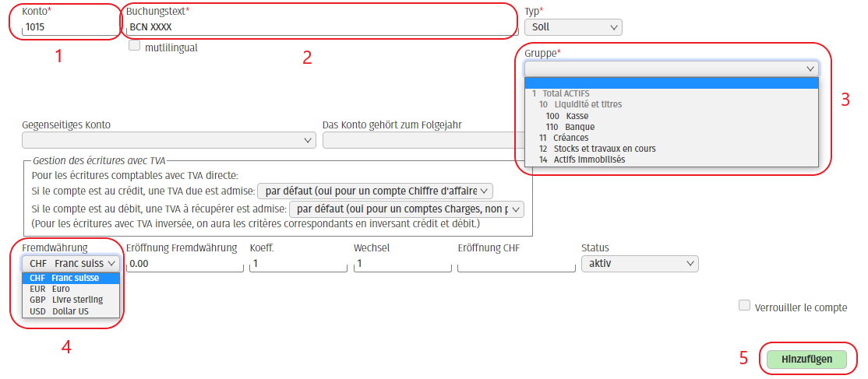Check the multilingual checkbox
This screenshot has height=379, width=868.
[134, 46]
